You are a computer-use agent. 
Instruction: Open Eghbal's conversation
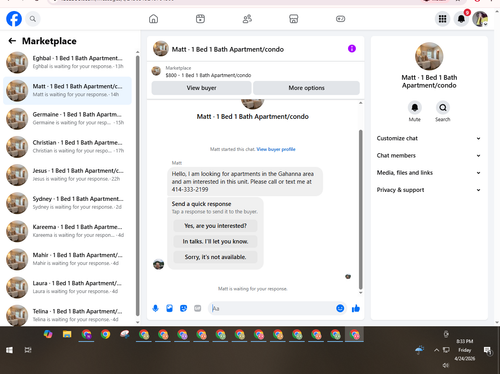click(x=67, y=62)
